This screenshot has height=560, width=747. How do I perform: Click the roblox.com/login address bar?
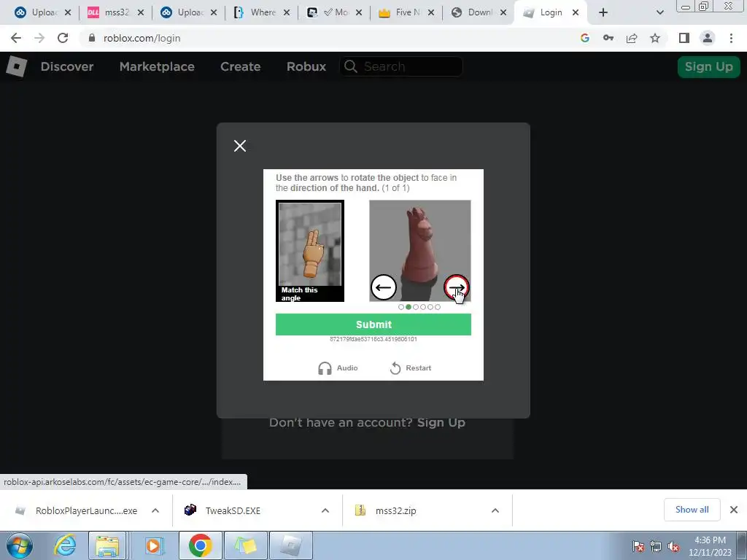142,38
